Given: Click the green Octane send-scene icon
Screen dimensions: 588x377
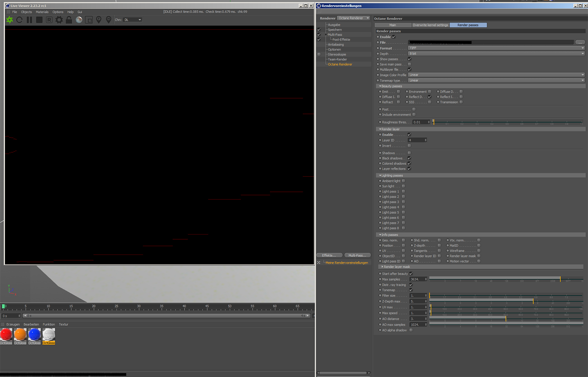Looking at the screenshot, I should click(x=9, y=20).
